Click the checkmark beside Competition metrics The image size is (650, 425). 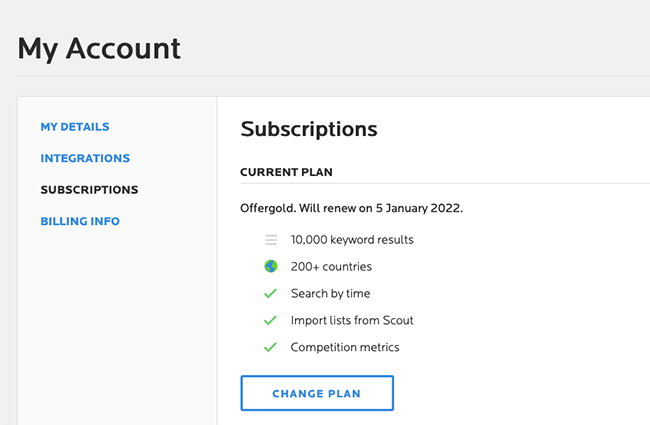click(270, 347)
